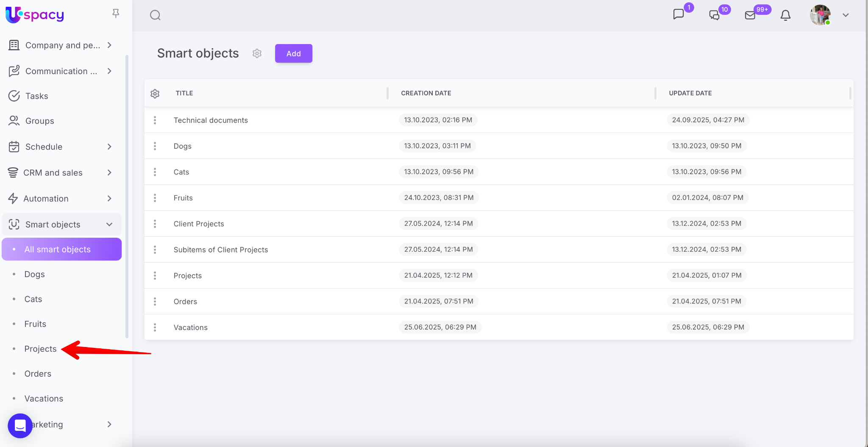Viewport: 868px width, 447px height.
Task: Collapse the Smart objects sidebar section
Action: 109,225
